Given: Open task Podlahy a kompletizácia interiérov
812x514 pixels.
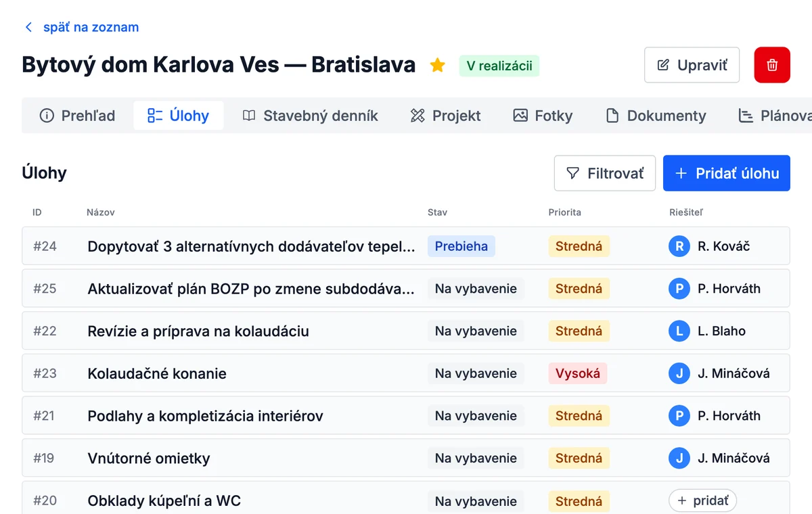Looking at the screenshot, I should pyautogui.click(x=205, y=416).
